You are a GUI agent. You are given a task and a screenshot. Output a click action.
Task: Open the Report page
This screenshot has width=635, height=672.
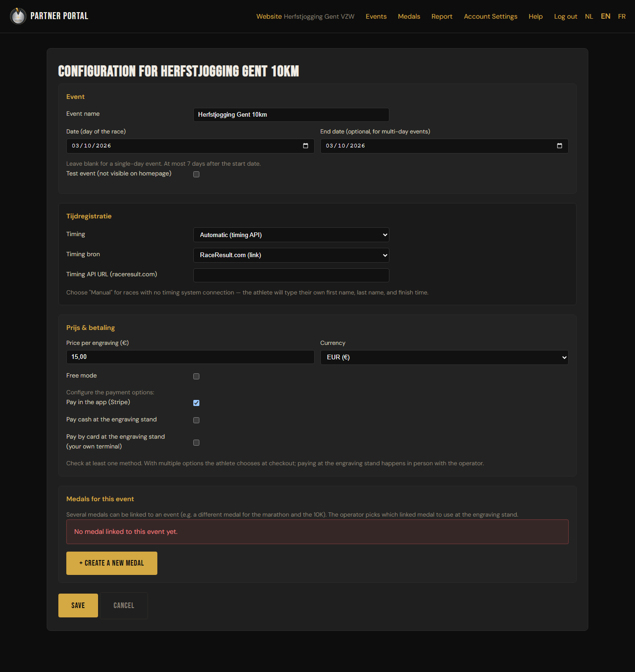point(442,16)
